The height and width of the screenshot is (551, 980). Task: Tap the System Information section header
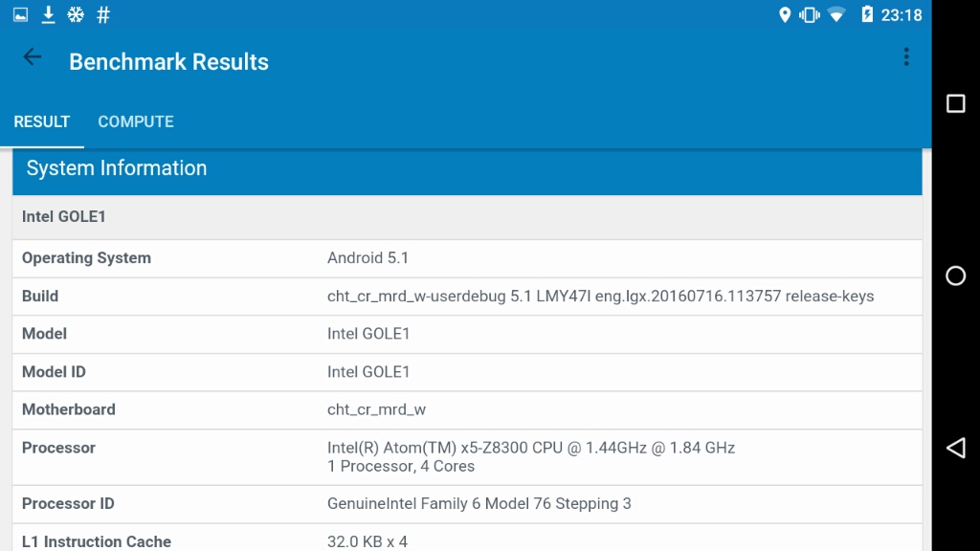467,169
